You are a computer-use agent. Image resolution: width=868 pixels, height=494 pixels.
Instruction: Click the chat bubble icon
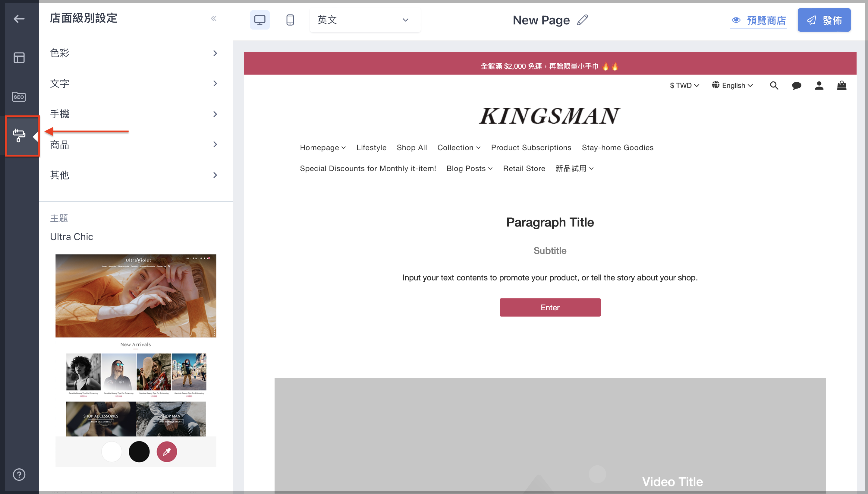[x=797, y=86]
